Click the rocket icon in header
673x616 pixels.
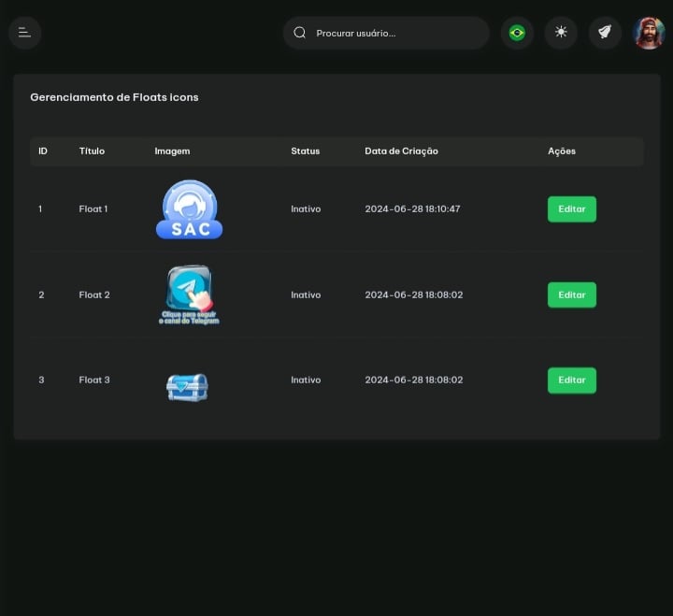605,33
